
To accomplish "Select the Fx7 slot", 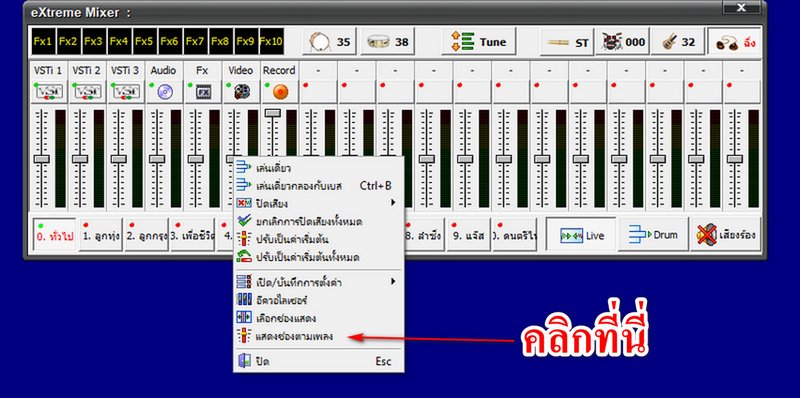I will [x=195, y=42].
